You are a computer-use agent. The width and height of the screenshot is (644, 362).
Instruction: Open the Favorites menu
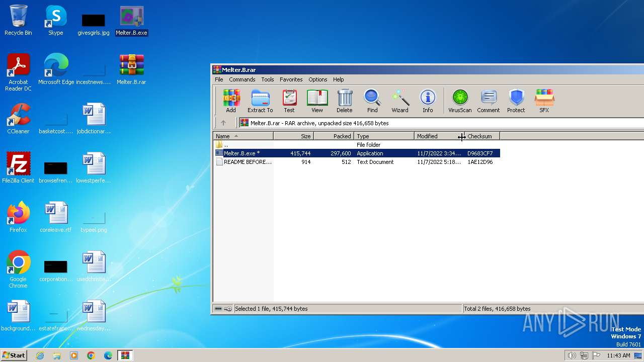coord(291,79)
